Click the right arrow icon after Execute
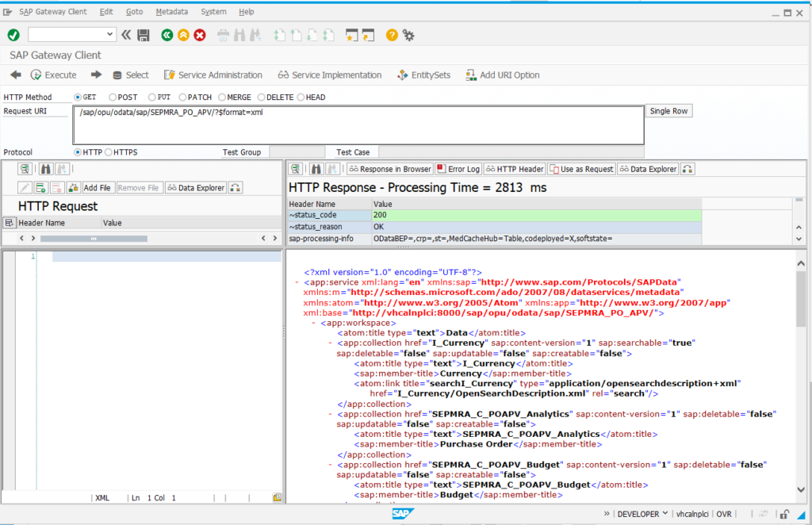The width and height of the screenshot is (812, 525). [x=96, y=75]
